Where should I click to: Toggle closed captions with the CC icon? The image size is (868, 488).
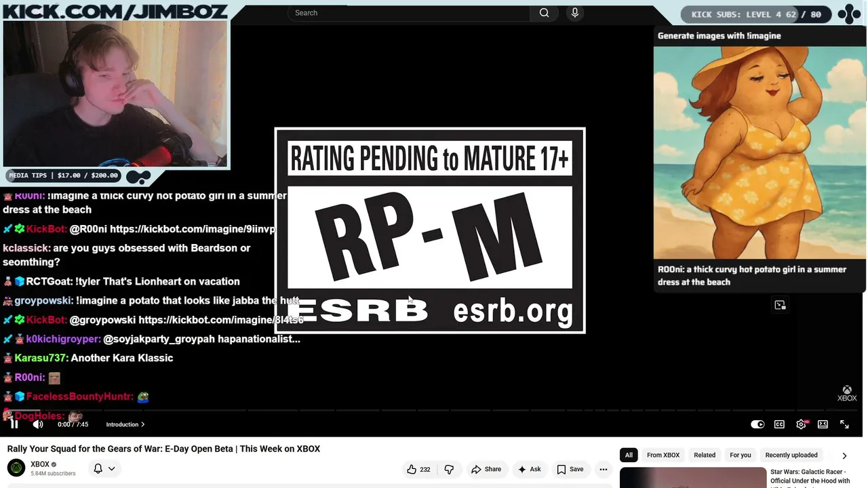tap(780, 424)
